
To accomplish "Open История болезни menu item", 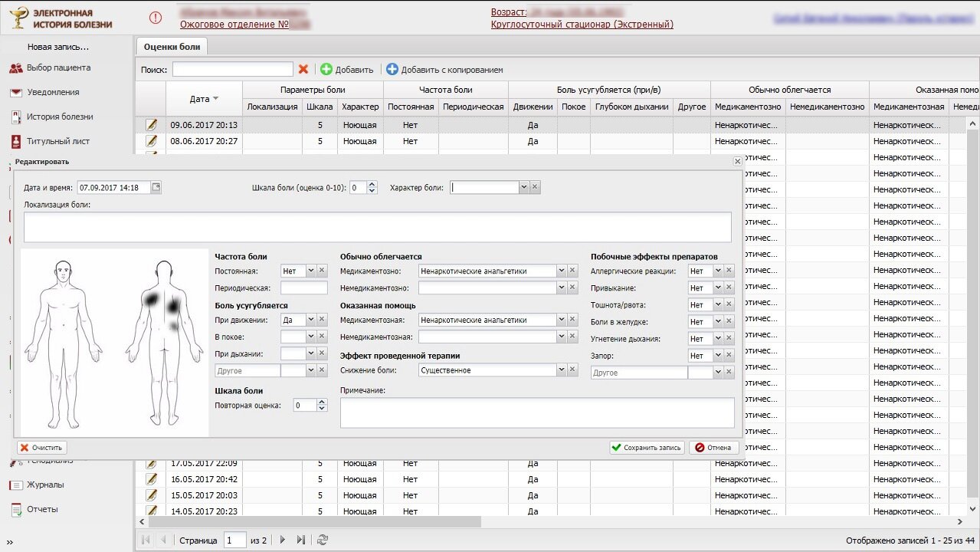I will point(60,117).
